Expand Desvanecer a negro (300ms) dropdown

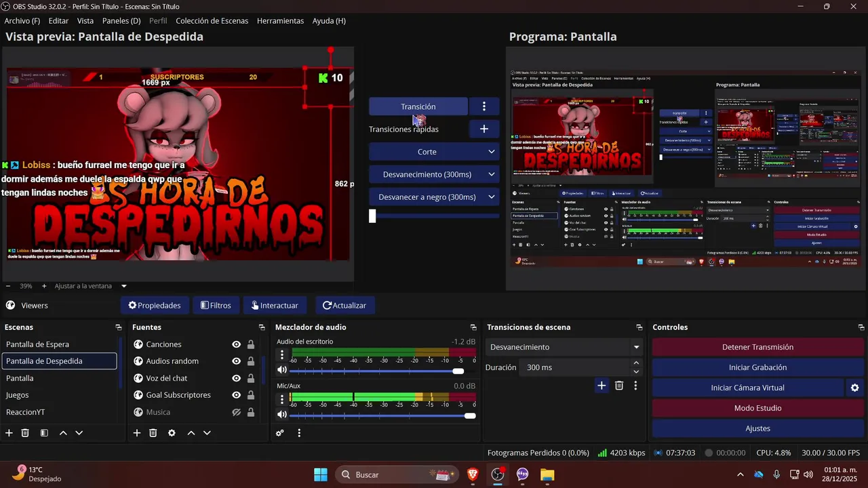pos(492,197)
